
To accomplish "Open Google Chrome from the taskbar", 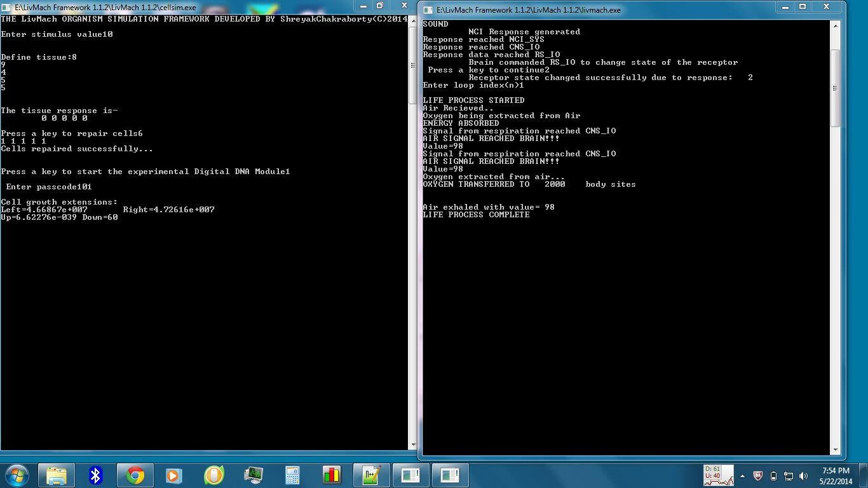I will click(x=135, y=475).
